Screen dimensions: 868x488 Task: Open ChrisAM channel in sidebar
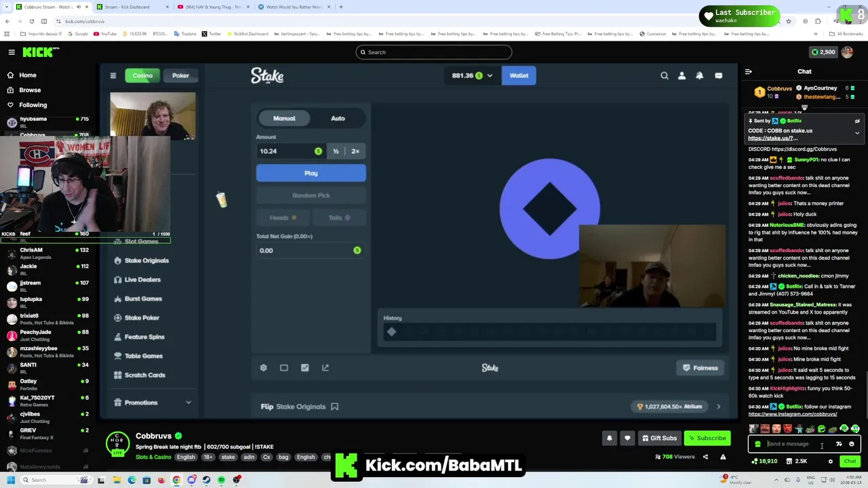tap(47, 253)
